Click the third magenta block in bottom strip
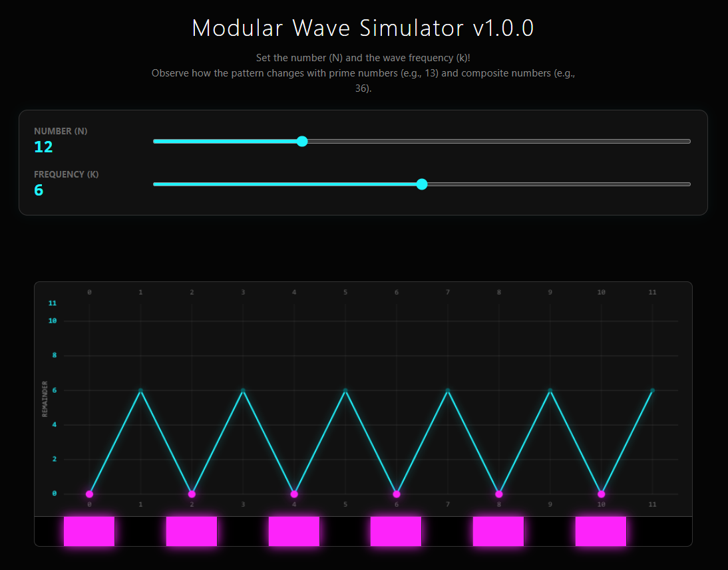Image resolution: width=728 pixels, height=570 pixels. pyautogui.click(x=294, y=531)
